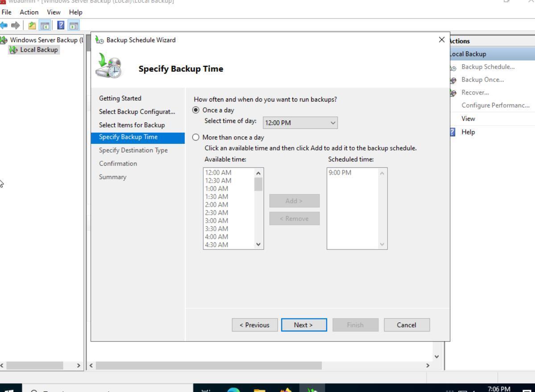This screenshot has width=535, height=392.
Task: Click the Available time list scroll-down arrow
Action: pyautogui.click(x=259, y=245)
